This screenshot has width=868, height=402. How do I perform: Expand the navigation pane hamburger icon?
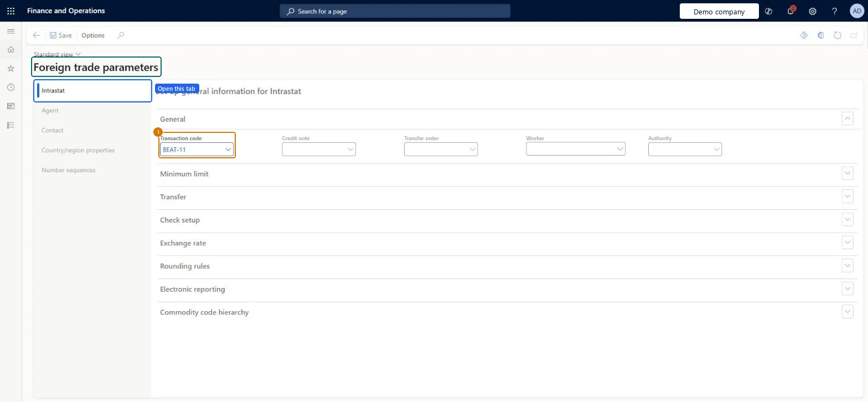pyautogui.click(x=11, y=32)
